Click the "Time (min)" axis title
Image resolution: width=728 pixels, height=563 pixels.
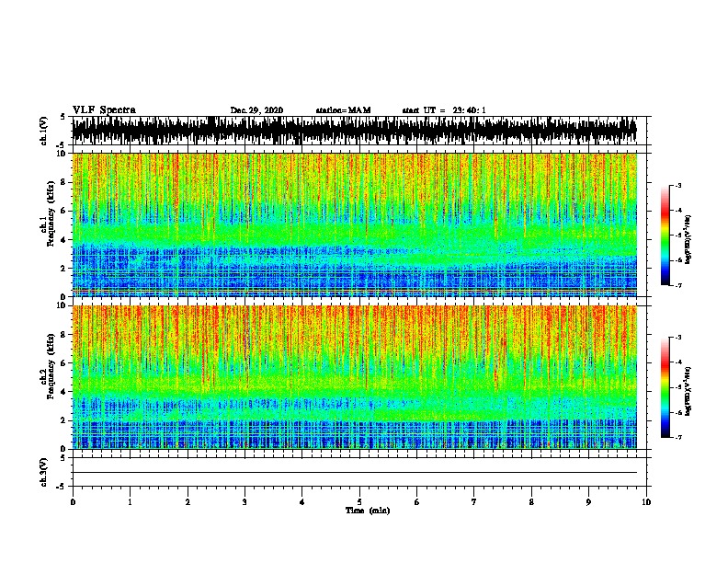coord(368,511)
